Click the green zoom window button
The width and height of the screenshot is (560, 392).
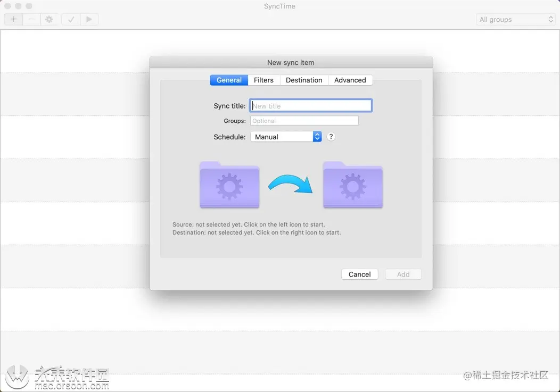click(x=29, y=6)
